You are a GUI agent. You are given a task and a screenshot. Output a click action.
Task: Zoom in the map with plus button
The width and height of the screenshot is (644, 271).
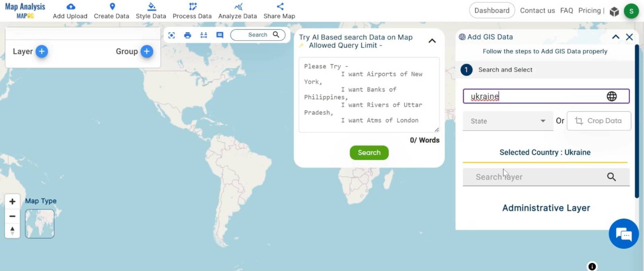pyautogui.click(x=12, y=201)
